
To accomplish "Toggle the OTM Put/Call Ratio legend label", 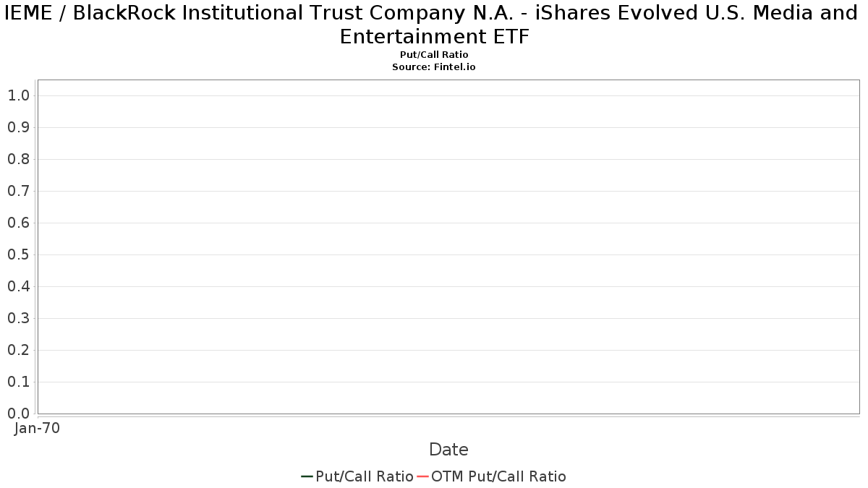I will click(x=498, y=476).
